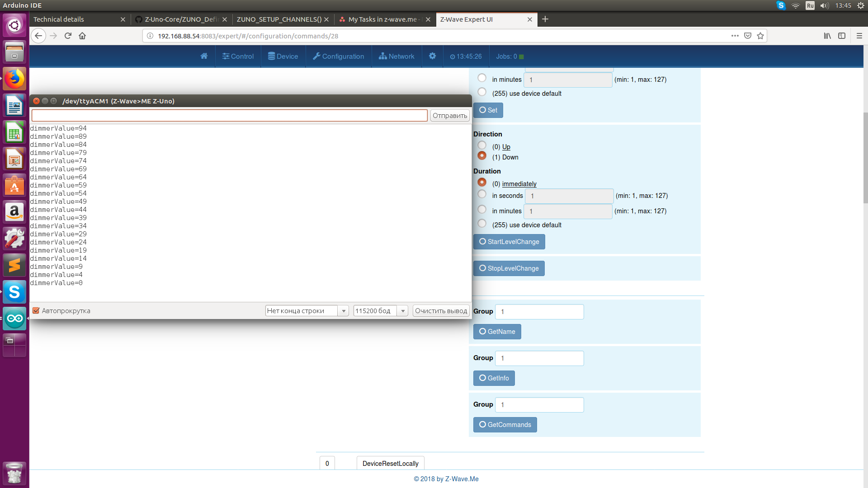868x488 pixels.
Task: Switch to Technical details tab
Action: click(59, 19)
